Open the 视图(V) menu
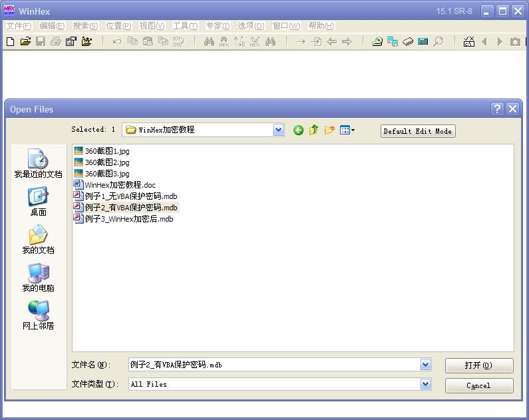 [x=152, y=26]
